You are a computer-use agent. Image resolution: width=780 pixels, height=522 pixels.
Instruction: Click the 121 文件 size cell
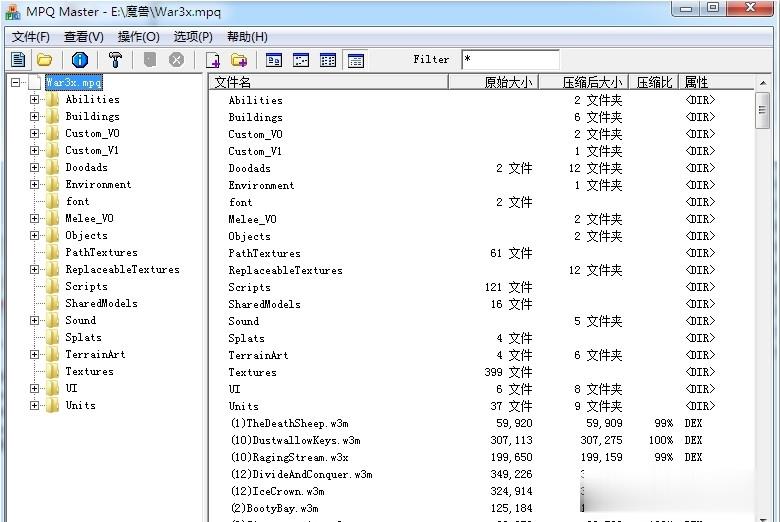tap(508, 287)
